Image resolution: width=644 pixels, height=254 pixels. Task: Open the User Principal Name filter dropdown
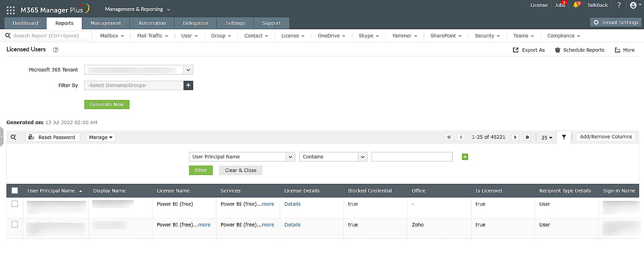coord(242,157)
